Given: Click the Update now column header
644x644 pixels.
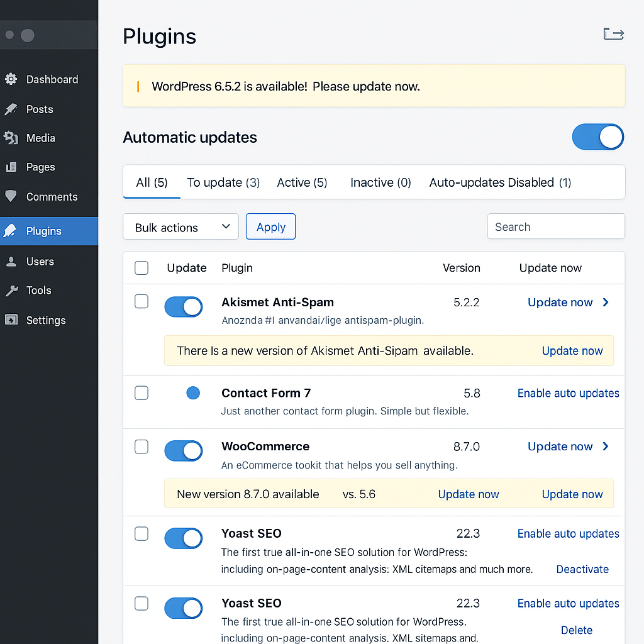Looking at the screenshot, I should pos(550,268).
